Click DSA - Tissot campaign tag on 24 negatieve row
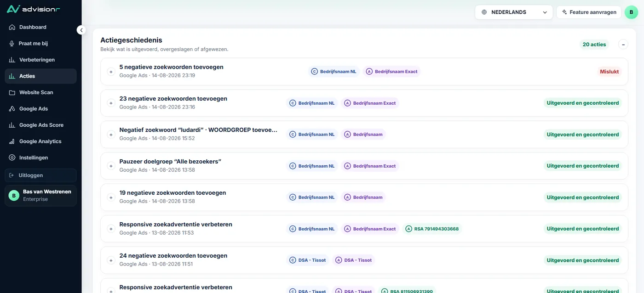 pyautogui.click(x=307, y=260)
